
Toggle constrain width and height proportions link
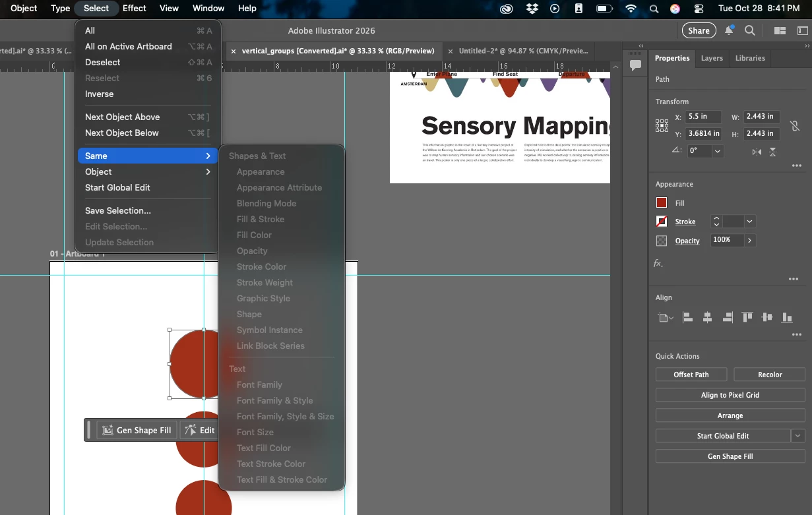794,125
